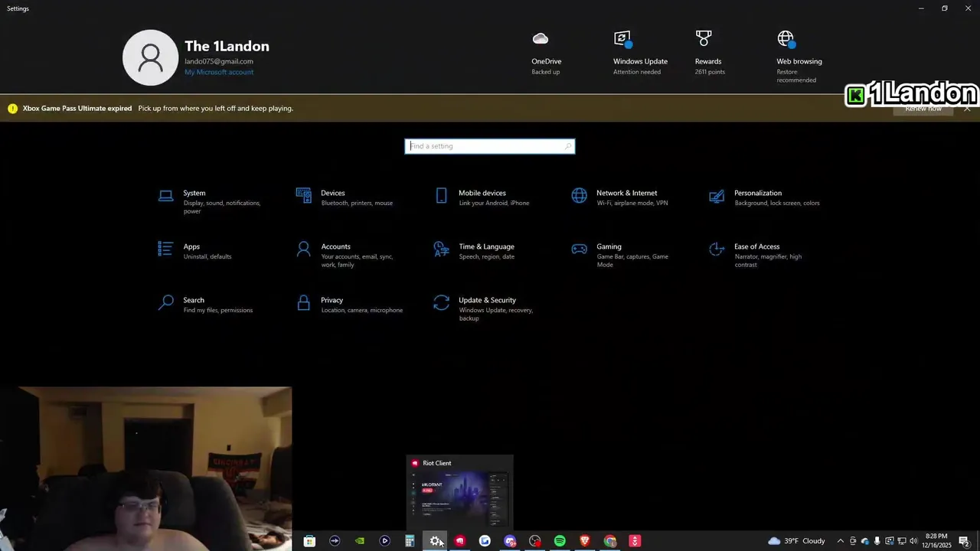Screen dimensions: 980x551
Task: Dismiss the Xbox Game Pass banner
Action: [967, 109]
